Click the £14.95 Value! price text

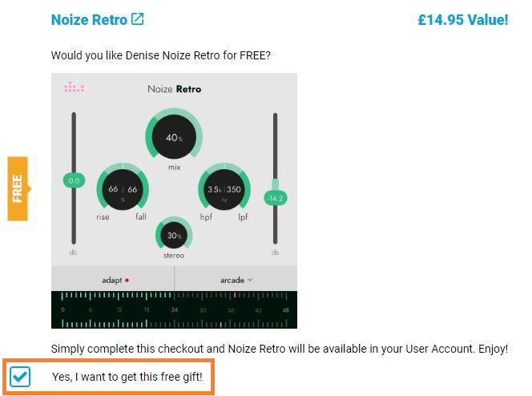click(x=462, y=19)
